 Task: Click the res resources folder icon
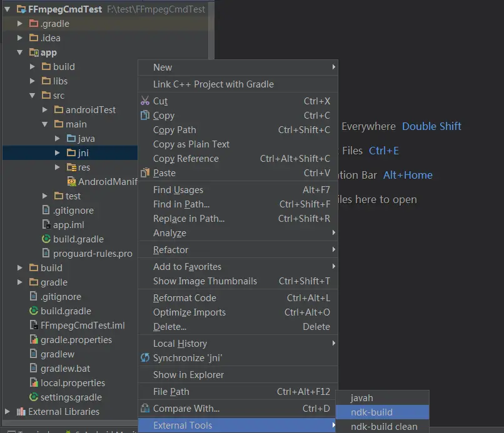[x=71, y=167]
